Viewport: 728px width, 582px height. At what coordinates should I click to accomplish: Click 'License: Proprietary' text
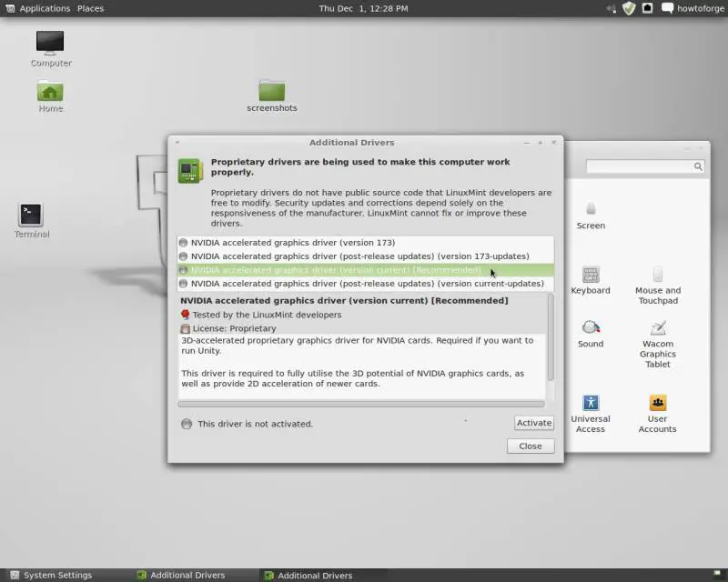coord(234,328)
